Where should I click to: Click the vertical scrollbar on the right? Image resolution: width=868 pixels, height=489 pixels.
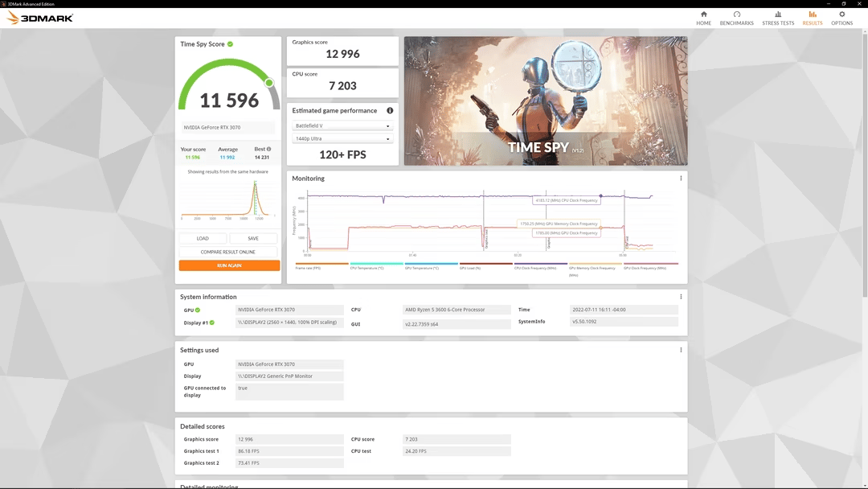point(865,166)
